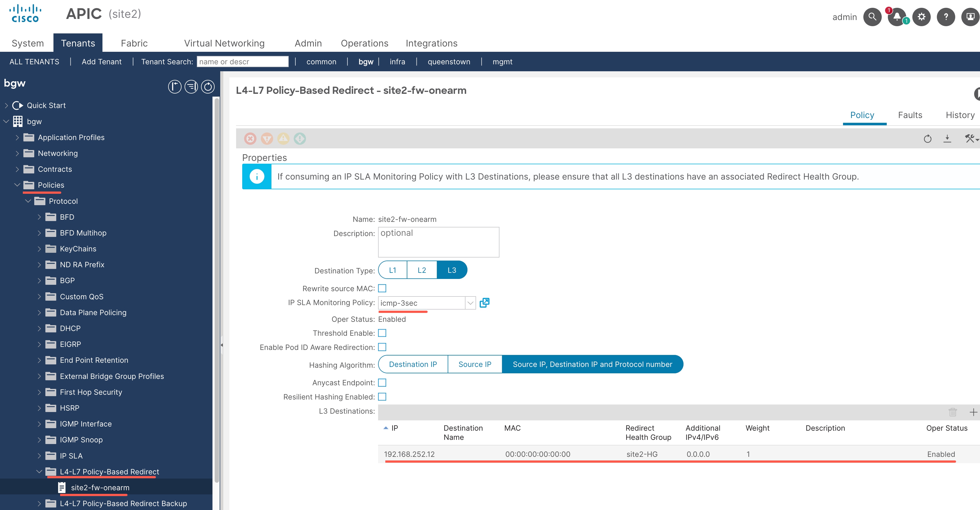The height and width of the screenshot is (510, 980).
Task: Refresh the policy properties panel
Action: [927, 139]
